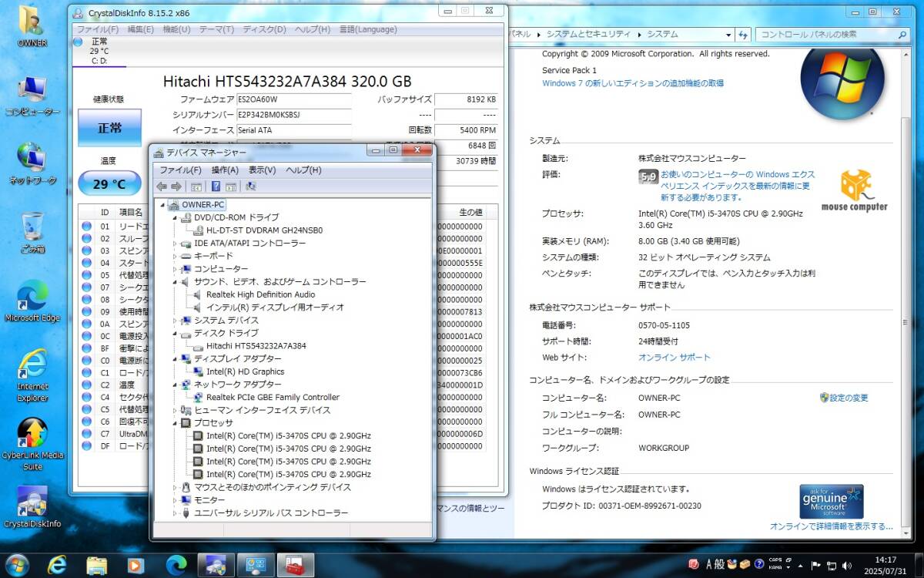924x578 pixels.
Task: Select CrystalDiskInfo desktop shortcut
Action: pos(32,507)
